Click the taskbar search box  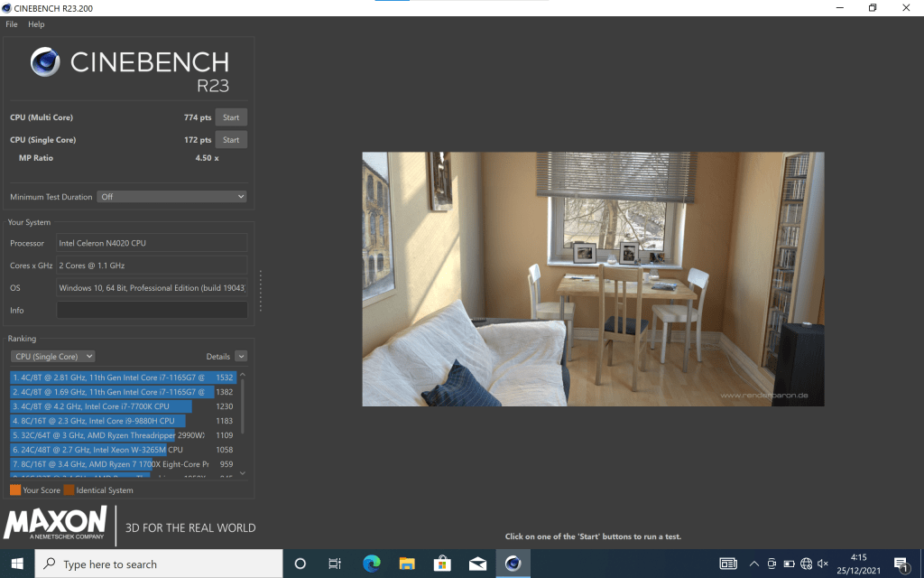[x=159, y=564]
